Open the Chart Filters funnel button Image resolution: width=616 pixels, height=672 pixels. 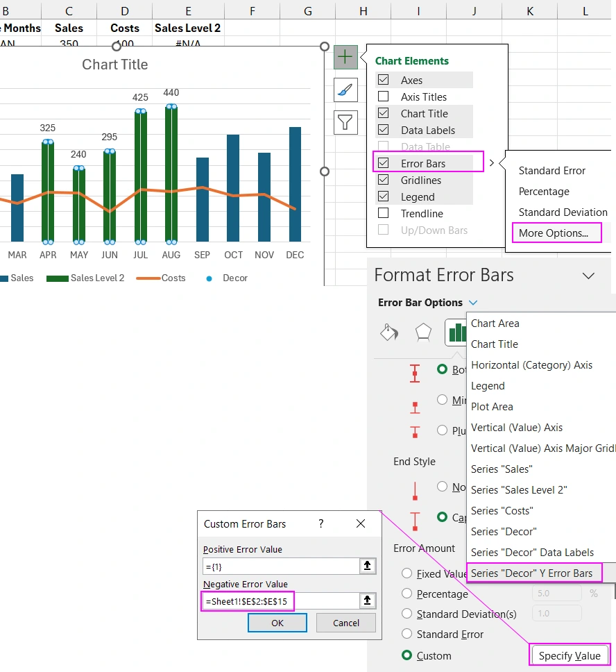tap(345, 122)
